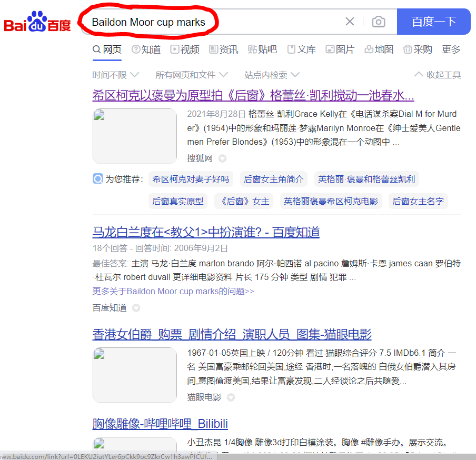Open camera image search
Viewport: 476px width, 460px height.
tap(379, 22)
